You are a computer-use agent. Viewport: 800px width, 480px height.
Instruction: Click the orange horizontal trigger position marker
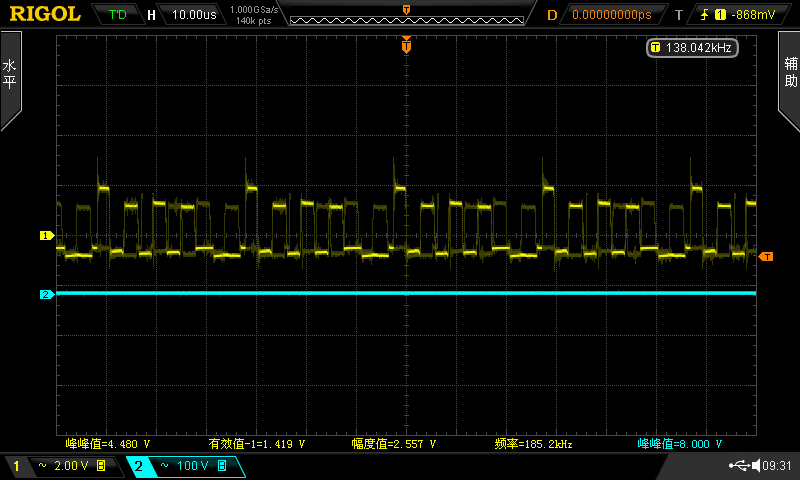(x=406, y=45)
